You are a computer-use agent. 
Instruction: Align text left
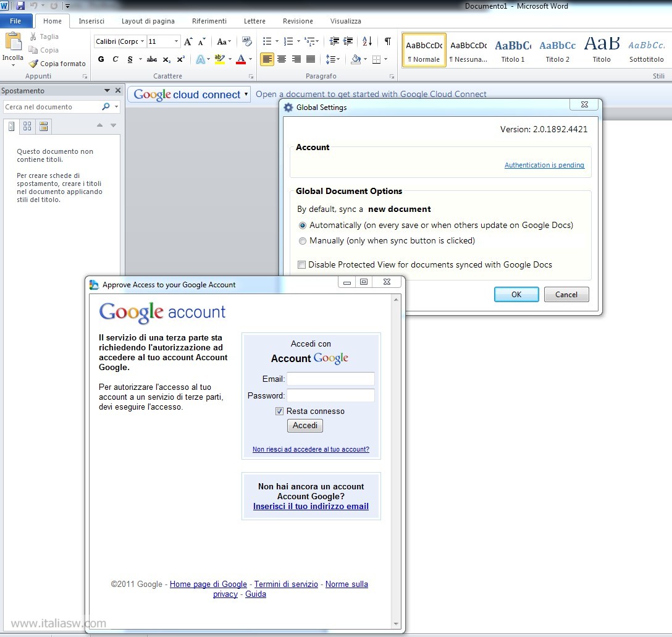click(x=267, y=59)
